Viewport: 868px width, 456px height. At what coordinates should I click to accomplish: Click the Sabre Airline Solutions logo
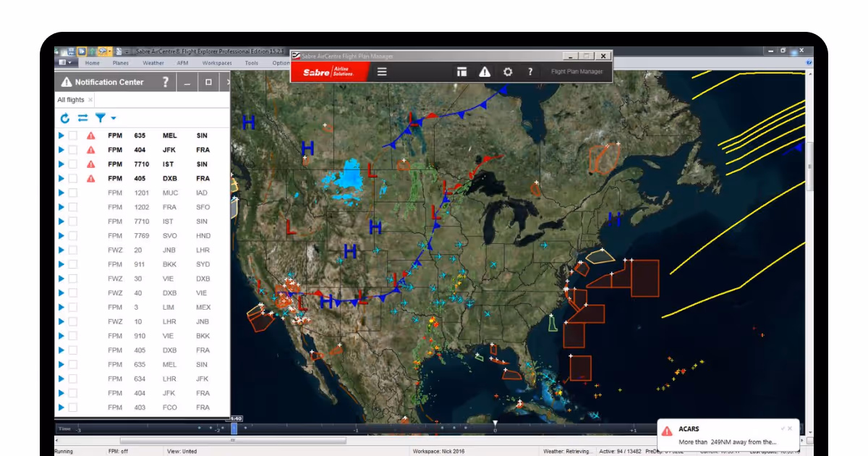click(x=330, y=72)
